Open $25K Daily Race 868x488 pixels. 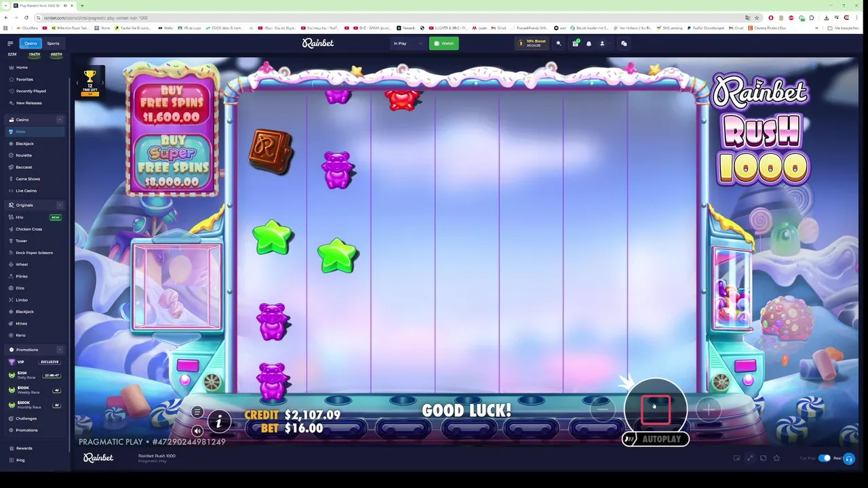pyautogui.click(x=34, y=375)
